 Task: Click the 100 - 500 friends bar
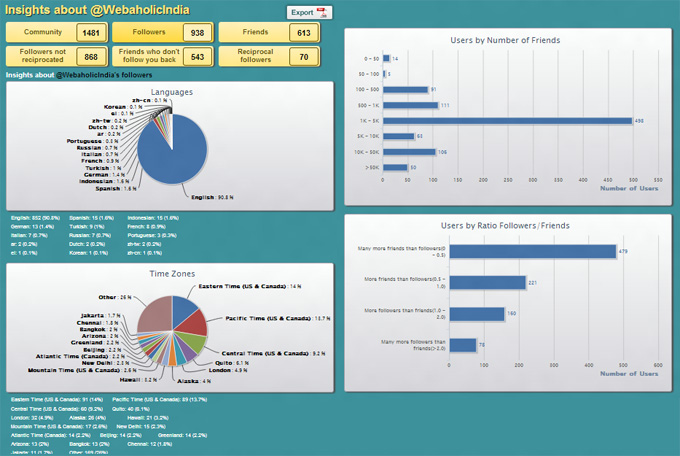405,89
